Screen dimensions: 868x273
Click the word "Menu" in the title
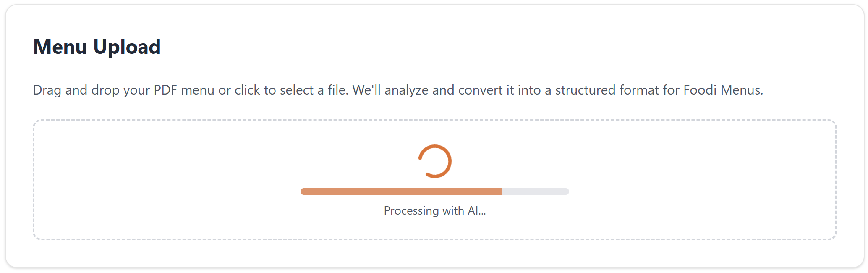60,47
